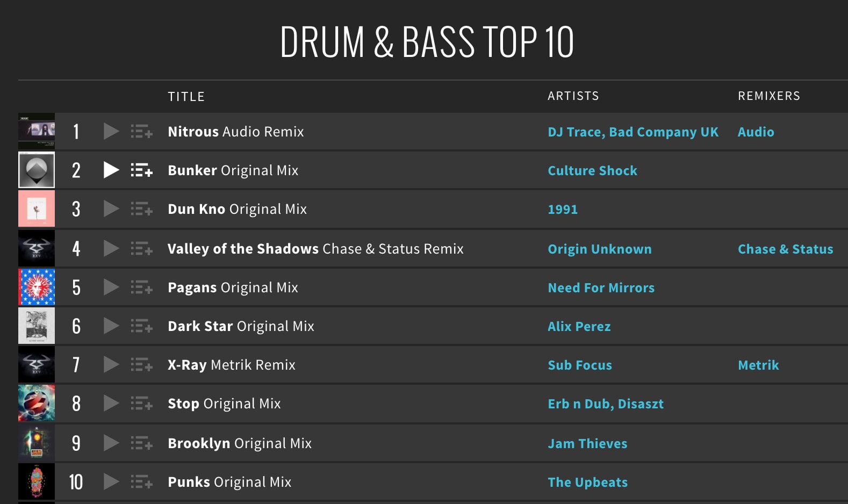This screenshot has width=848, height=504.
Task: Open the Chase & Status remixer page
Action: tap(785, 249)
